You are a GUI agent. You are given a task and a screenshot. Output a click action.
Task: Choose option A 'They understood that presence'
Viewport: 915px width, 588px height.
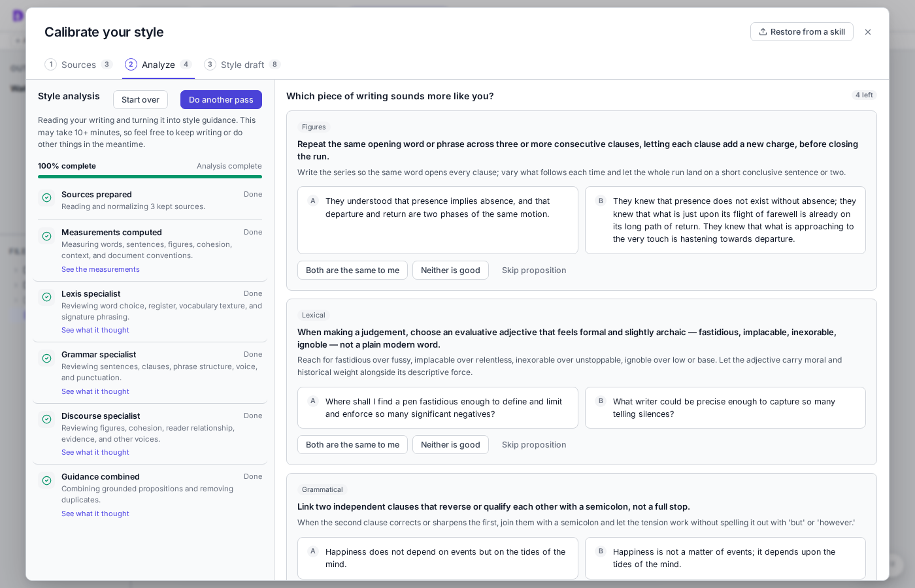[x=438, y=220]
